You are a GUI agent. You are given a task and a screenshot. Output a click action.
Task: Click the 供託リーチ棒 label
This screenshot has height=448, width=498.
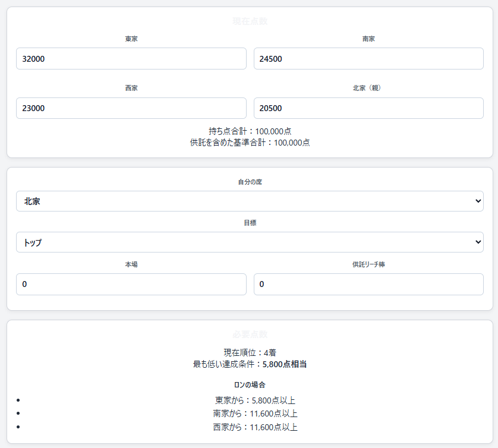tap(368, 264)
